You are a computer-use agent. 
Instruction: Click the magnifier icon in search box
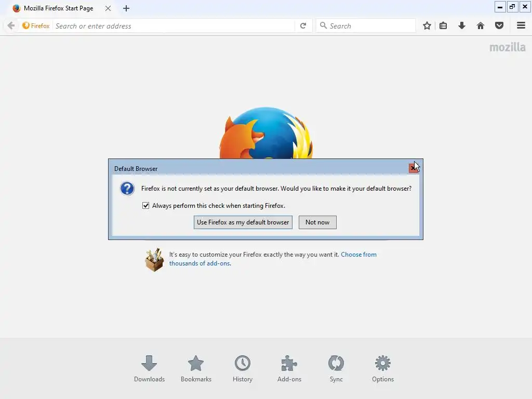(323, 25)
